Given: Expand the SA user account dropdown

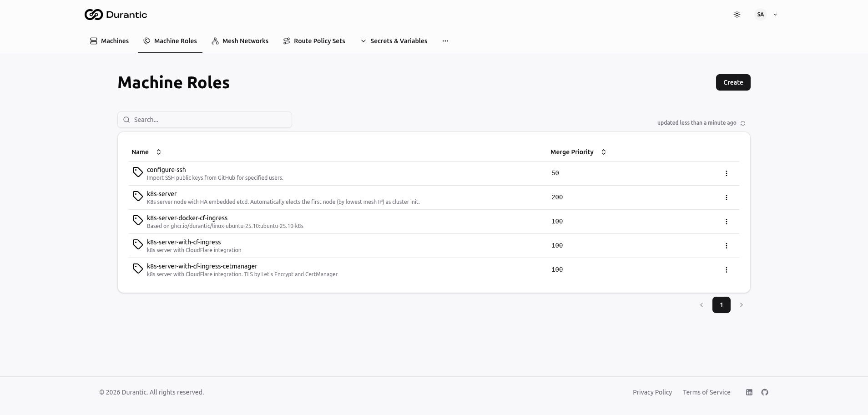Looking at the screenshot, I should point(766,15).
